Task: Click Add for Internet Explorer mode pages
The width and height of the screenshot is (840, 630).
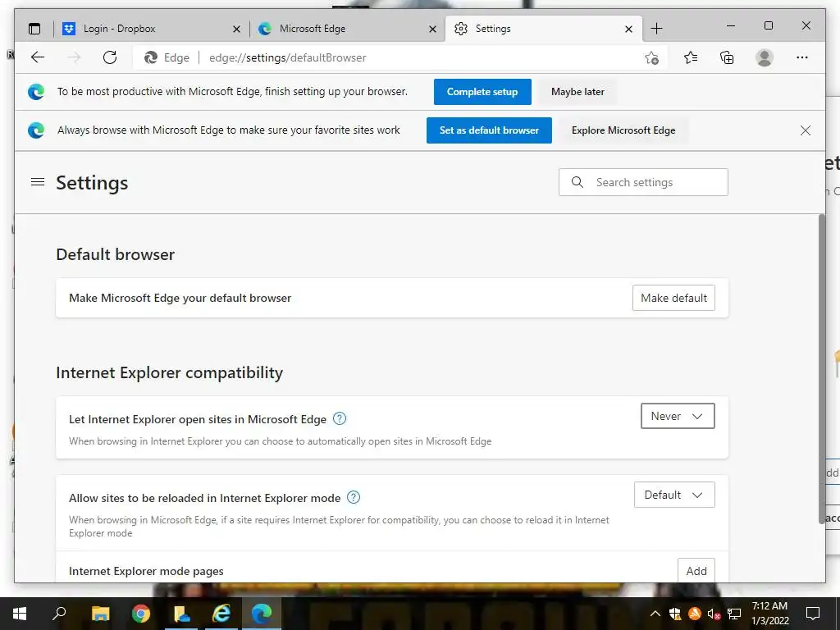Action: tap(696, 571)
